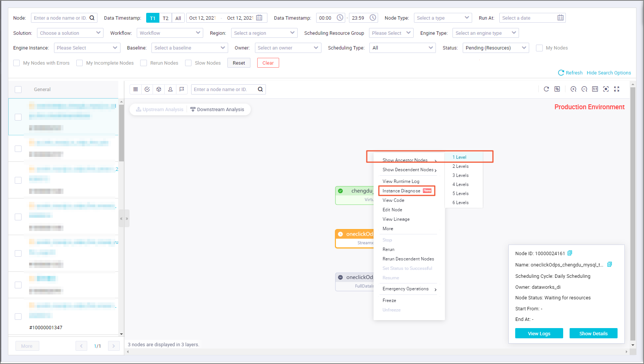Viewport: 644px width, 364px height.
Task: Click the DAG refresh circular arrow icon
Action: pos(546,89)
